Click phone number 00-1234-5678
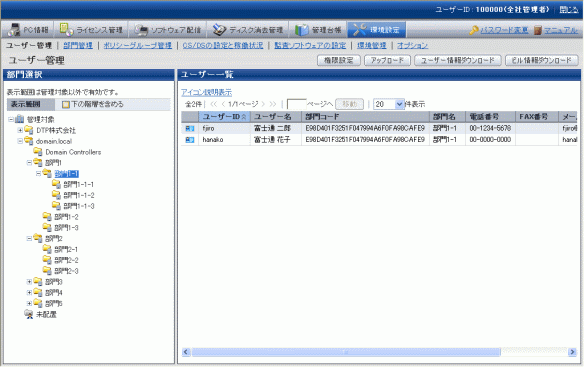 [490, 129]
